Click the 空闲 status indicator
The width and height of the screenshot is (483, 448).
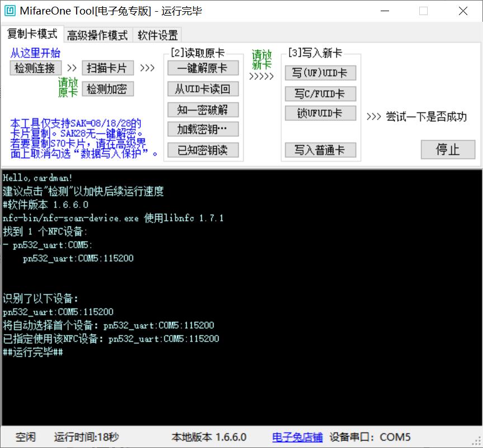pos(26,437)
